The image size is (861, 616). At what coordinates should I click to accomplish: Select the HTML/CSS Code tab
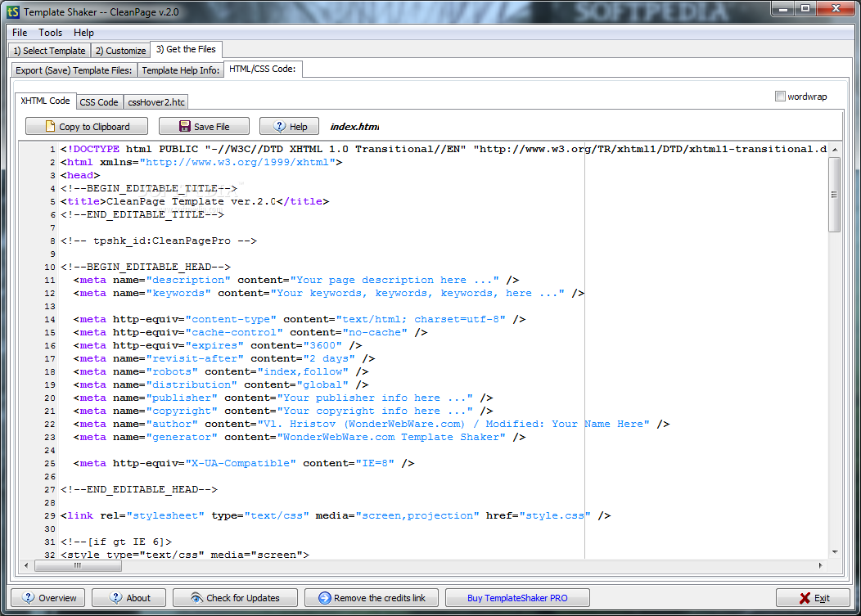263,70
